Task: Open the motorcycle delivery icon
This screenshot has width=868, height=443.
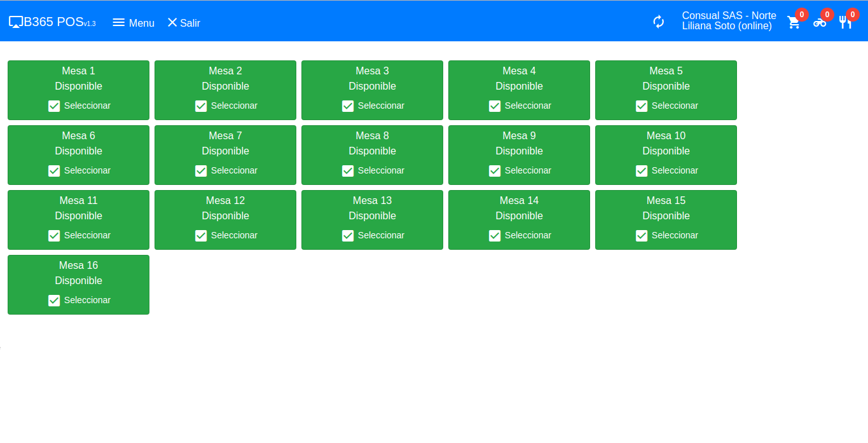Action: tap(820, 22)
